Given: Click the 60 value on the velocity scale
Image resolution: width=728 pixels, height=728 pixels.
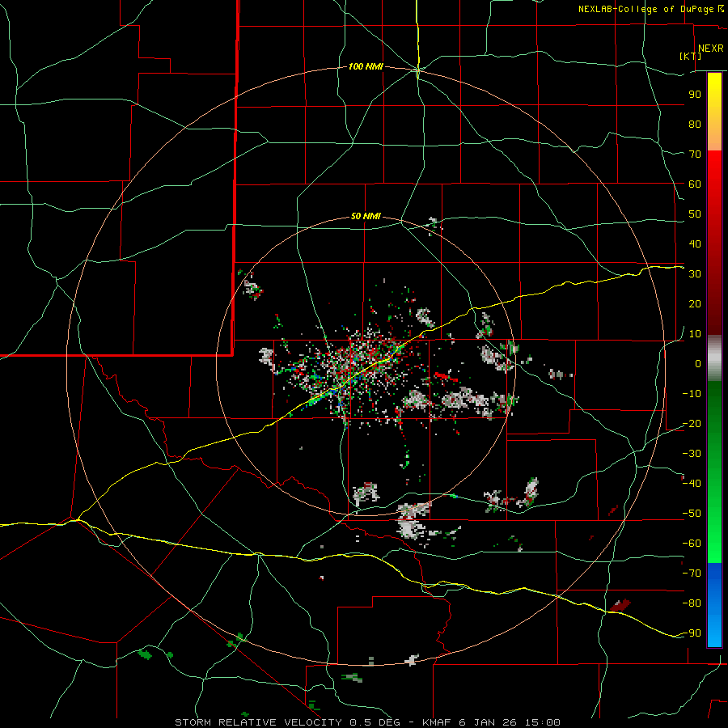Looking at the screenshot, I should point(695,184).
